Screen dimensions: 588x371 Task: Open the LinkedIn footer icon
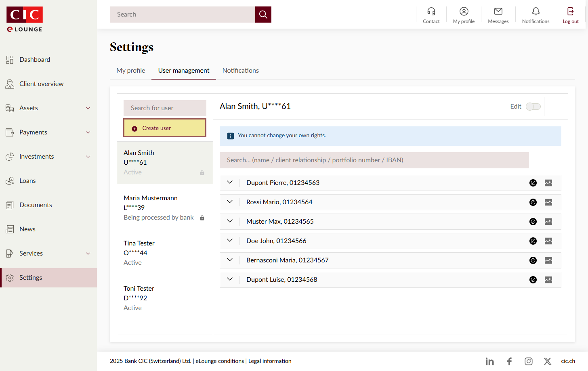(489, 361)
